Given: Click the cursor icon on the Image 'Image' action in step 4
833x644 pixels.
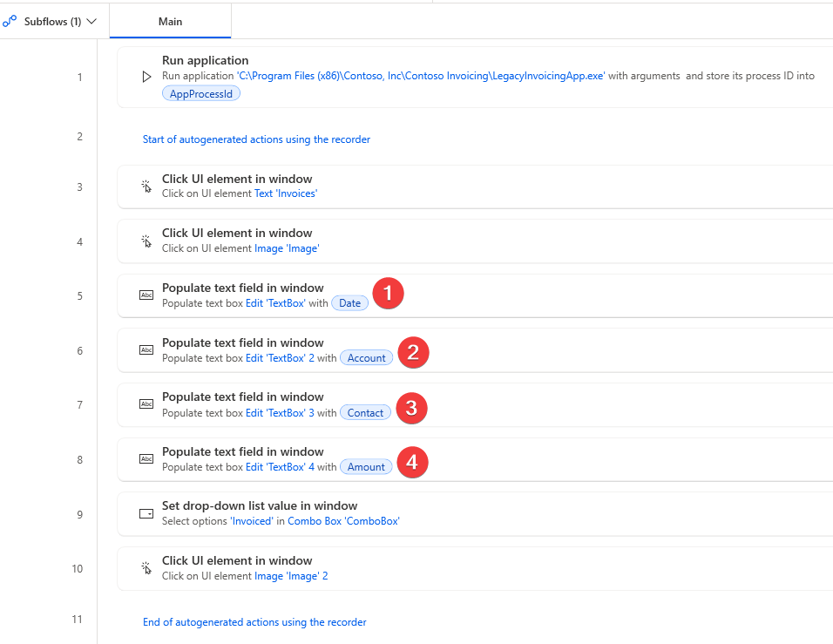Looking at the screenshot, I should point(146,241).
